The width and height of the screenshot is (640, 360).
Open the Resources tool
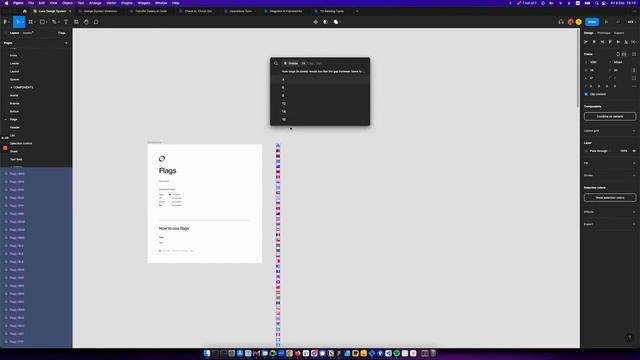click(x=76, y=22)
